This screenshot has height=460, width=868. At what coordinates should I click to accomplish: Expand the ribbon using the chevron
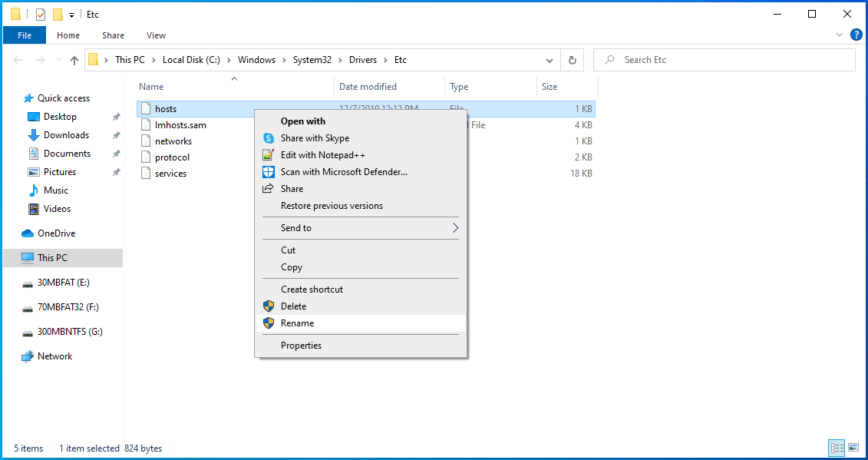[x=840, y=35]
